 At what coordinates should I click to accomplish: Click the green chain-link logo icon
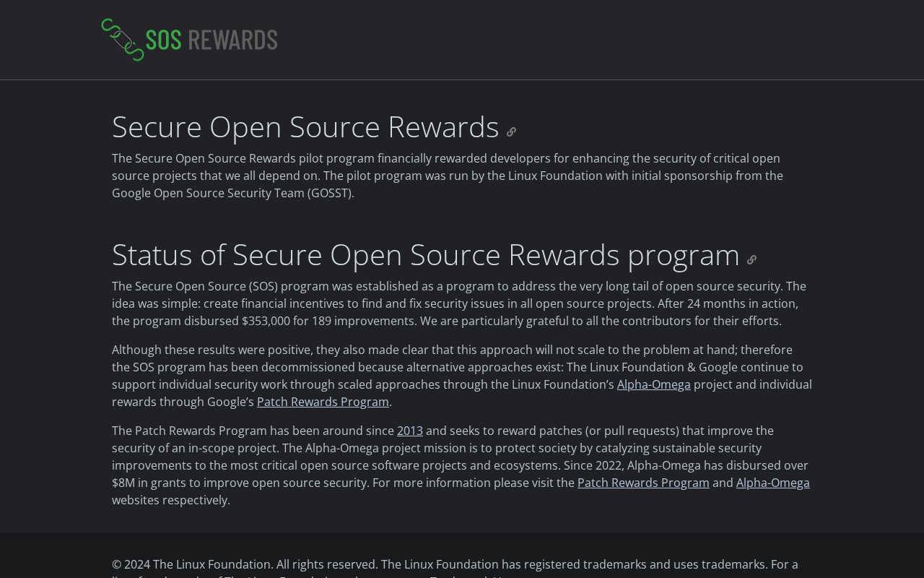(122, 40)
